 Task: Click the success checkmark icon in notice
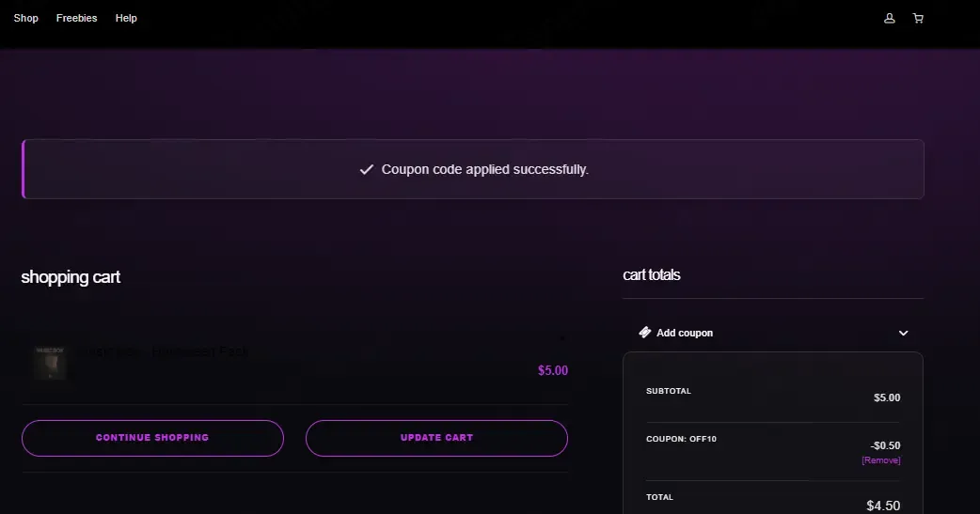point(366,169)
